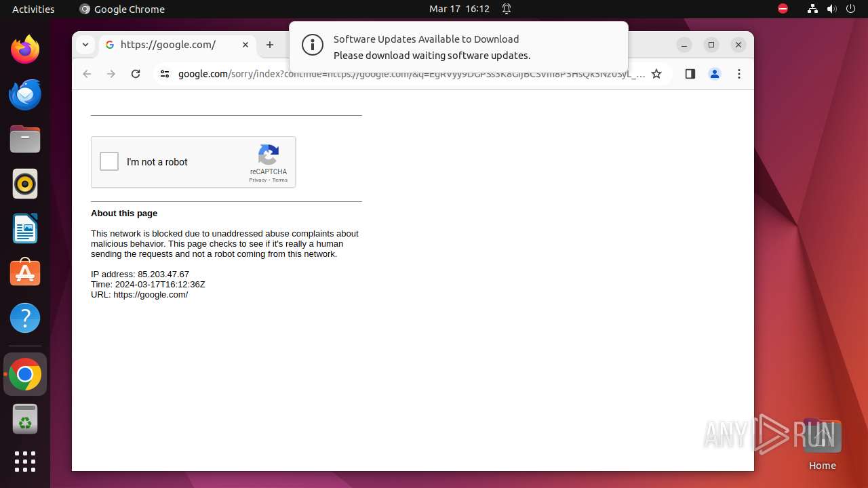Open power icon system menu
This screenshot has height=488, width=868.
850,9
